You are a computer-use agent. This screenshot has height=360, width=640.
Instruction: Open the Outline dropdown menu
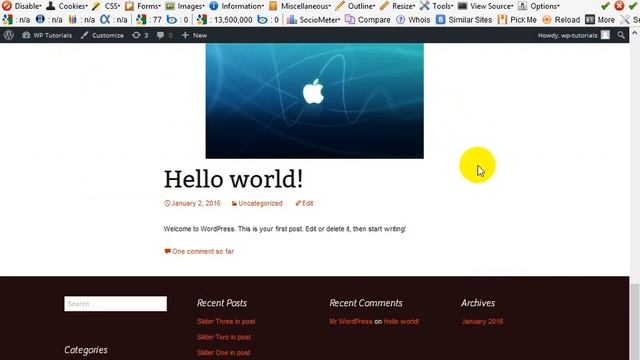355,6
